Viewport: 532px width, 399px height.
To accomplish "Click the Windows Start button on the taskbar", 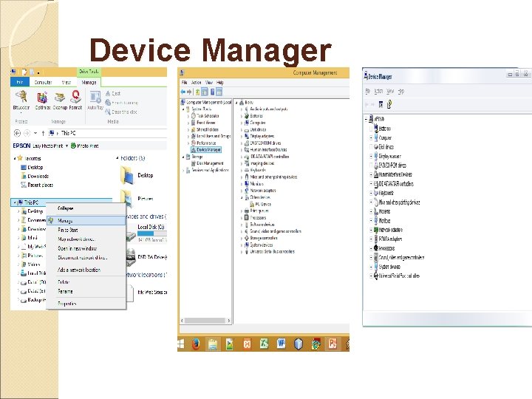I will pyautogui.click(x=181, y=344).
